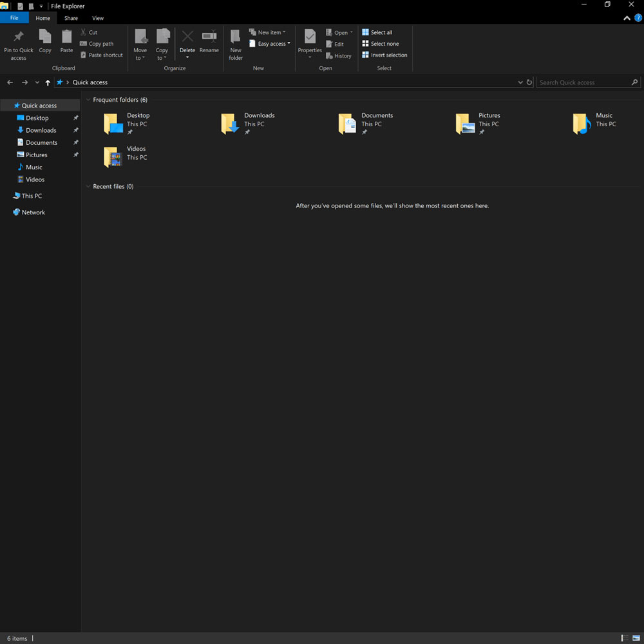
Task: Click the Copy icon in Clipboard group
Action: pos(45,37)
